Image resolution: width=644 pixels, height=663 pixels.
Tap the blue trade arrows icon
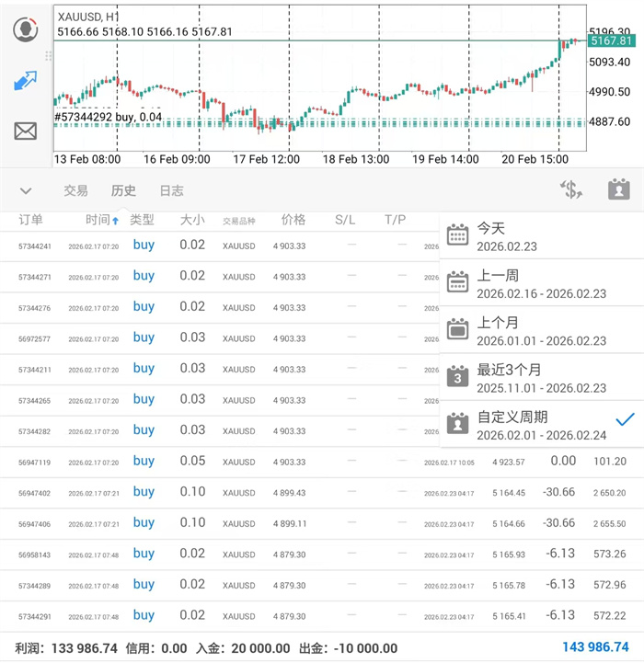click(26, 81)
